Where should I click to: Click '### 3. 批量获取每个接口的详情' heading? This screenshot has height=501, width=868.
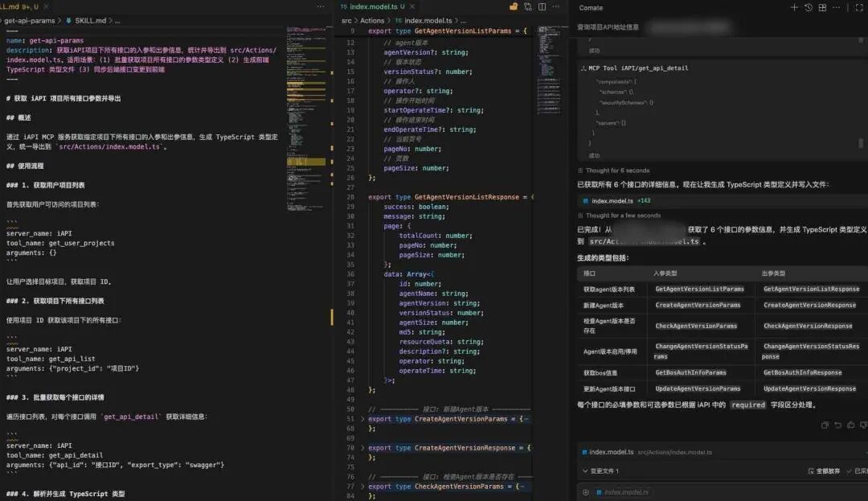tap(55, 397)
